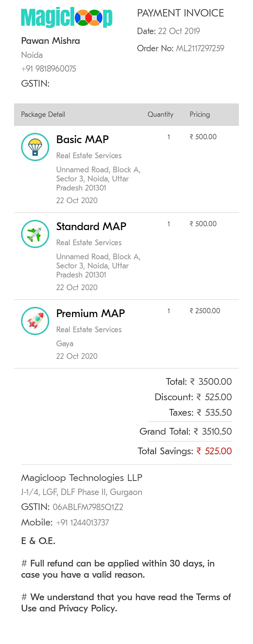This screenshot has width=253, height=644.
Task: Click the Package Detail column header
Action: [x=43, y=114]
